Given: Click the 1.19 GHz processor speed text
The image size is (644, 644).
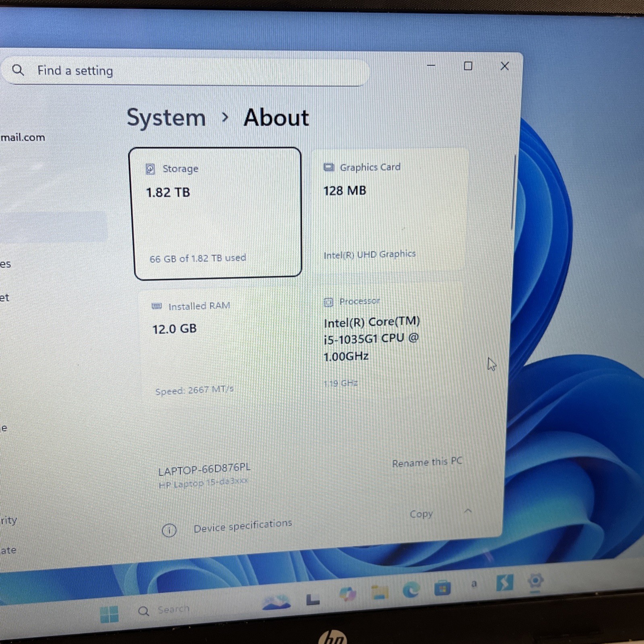Looking at the screenshot, I should 341,383.
